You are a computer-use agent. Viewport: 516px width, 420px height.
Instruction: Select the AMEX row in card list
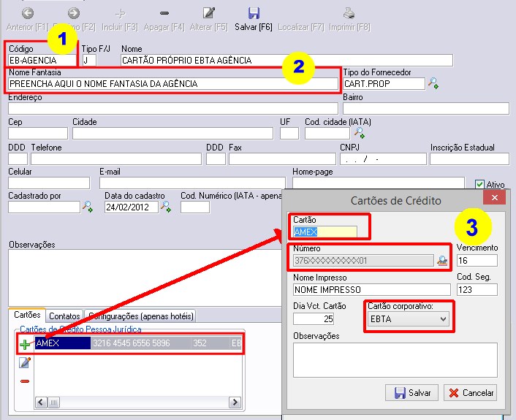tap(138, 343)
